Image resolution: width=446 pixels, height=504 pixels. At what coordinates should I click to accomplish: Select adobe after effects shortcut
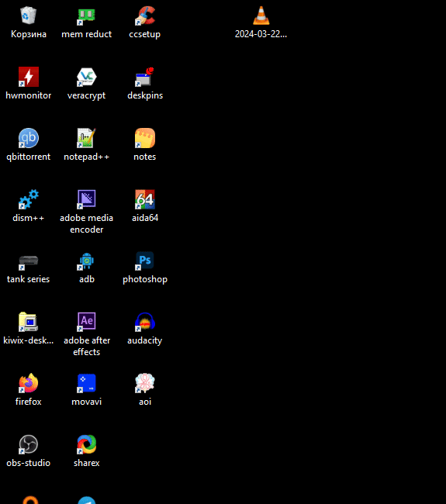tap(87, 322)
